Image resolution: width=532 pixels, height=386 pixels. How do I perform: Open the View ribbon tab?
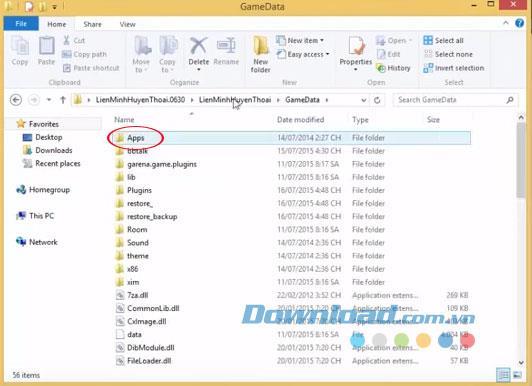[128, 24]
